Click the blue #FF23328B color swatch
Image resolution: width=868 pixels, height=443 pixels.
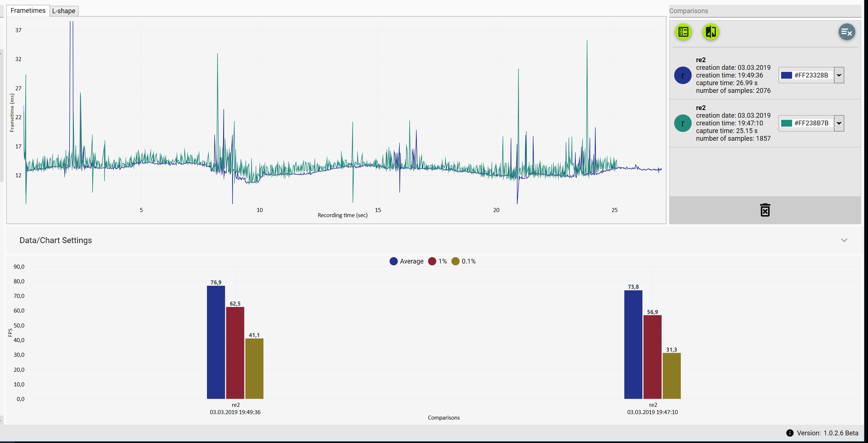pyautogui.click(x=786, y=75)
